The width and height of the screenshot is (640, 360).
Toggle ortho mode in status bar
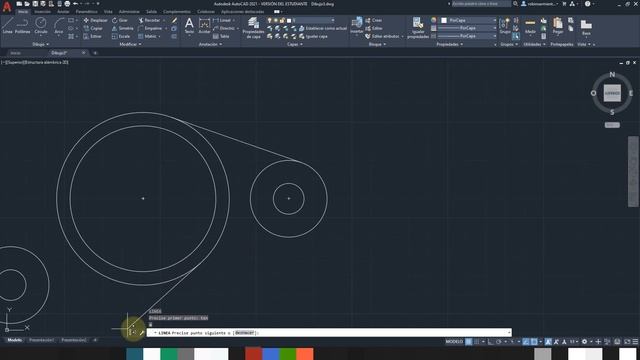491,342
